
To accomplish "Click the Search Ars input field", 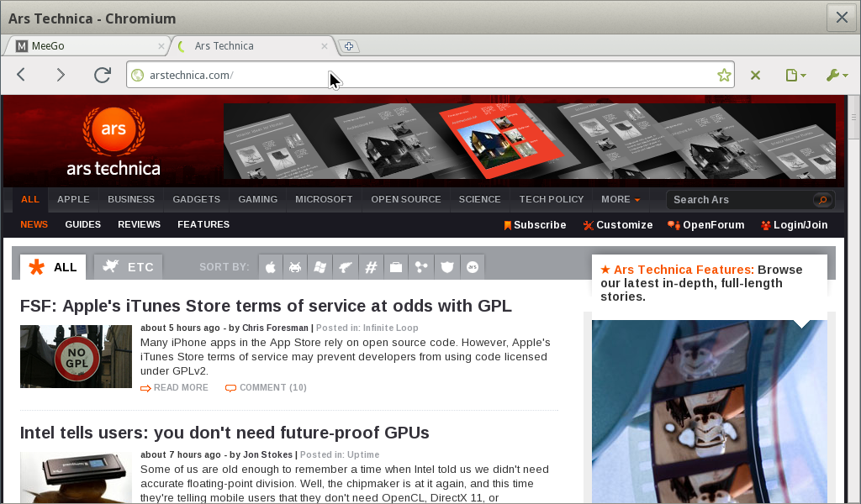I will pyautogui.click(x=742, y=200).
